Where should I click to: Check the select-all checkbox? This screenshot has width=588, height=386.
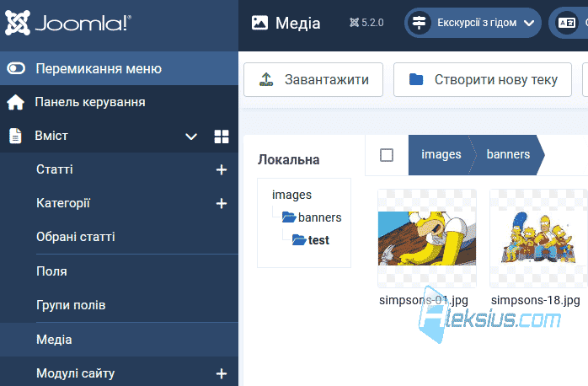point(387,155)
